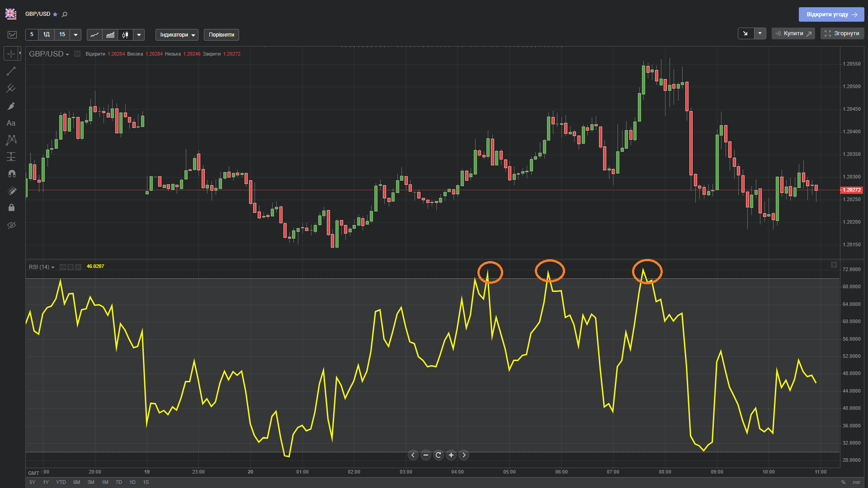Select the pattern polyline tool
Viewport: 868px width, 488px height.
click(x=11, y=140)
